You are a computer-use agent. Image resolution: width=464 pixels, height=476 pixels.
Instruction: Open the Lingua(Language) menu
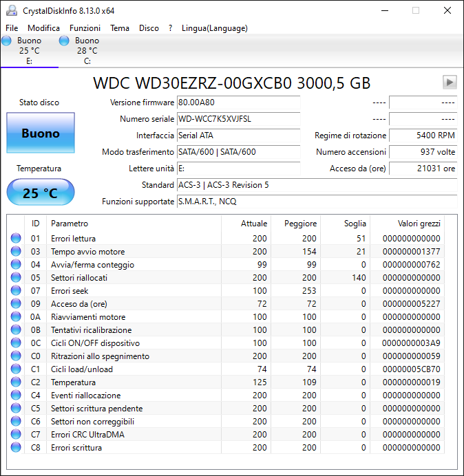pos(215,28)
